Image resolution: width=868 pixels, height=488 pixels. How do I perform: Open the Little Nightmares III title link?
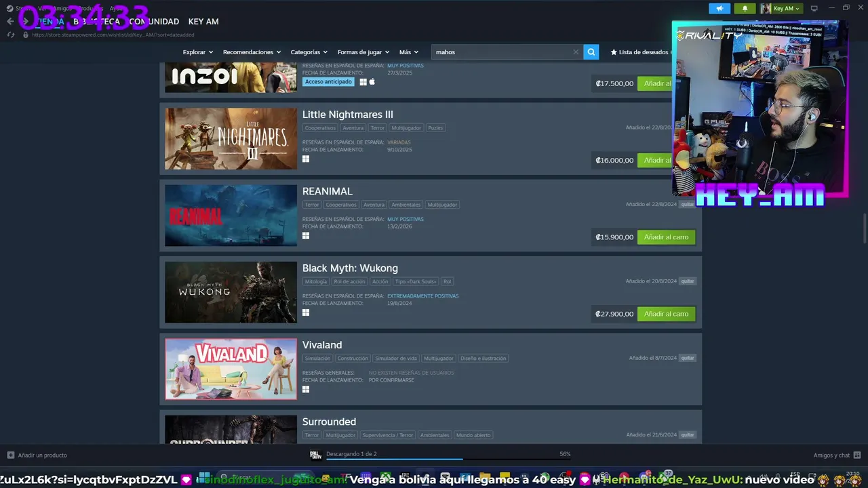(x=347, y=115)
